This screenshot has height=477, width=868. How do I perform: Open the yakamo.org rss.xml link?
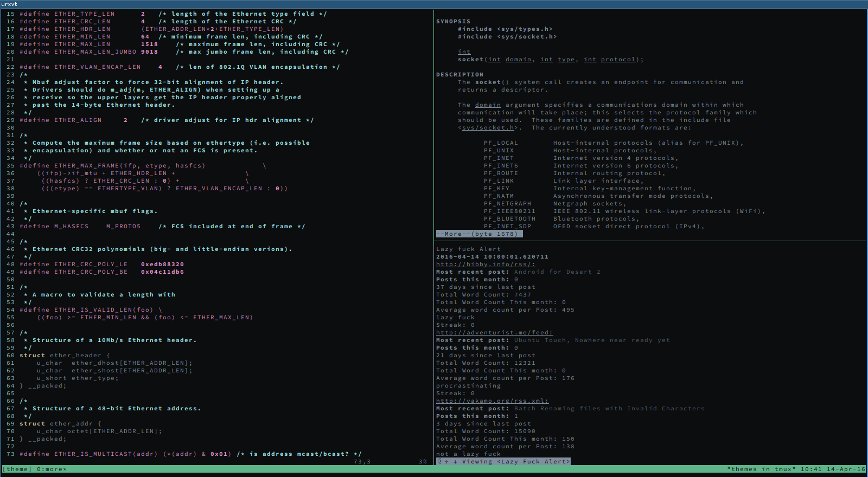click(492, 401)
